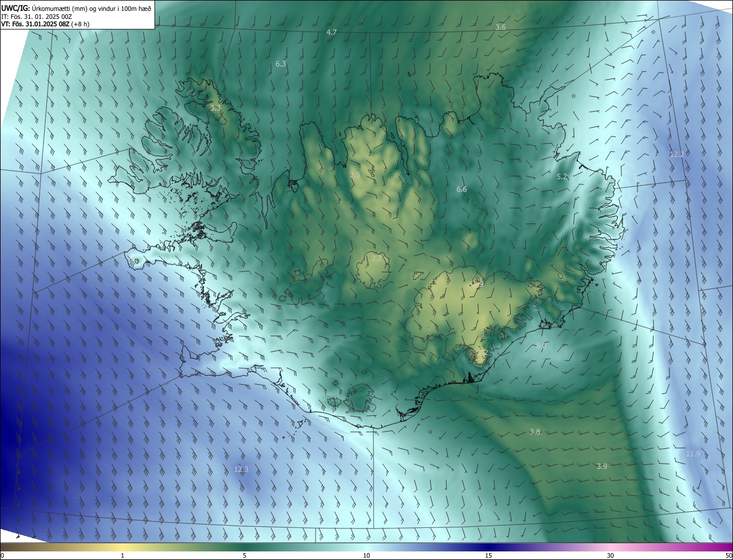Click the title "Úrkomumætti (mm) og vindur" header line
Screen dimensions: 733x560
[x=76, y=9]
